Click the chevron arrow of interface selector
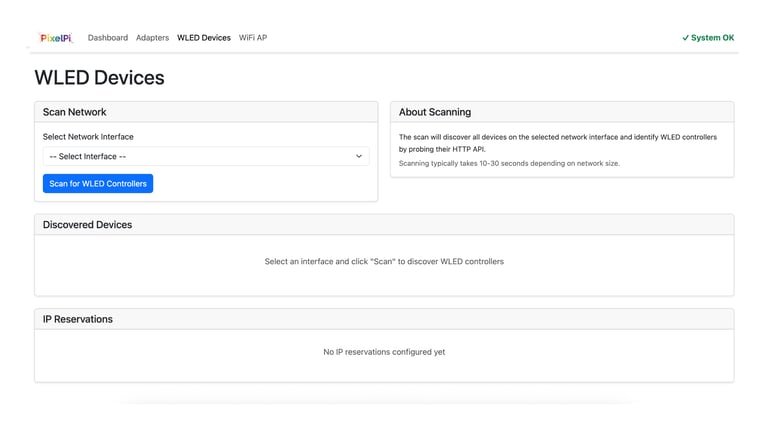The height and width of the screenshot is (431, 768). click(359, 156)
